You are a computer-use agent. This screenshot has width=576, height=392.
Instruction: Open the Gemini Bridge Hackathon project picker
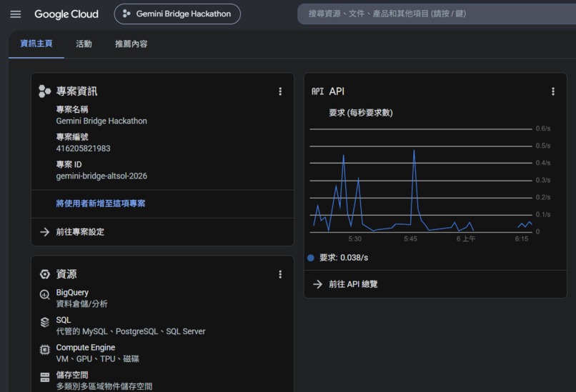point(177,14)
